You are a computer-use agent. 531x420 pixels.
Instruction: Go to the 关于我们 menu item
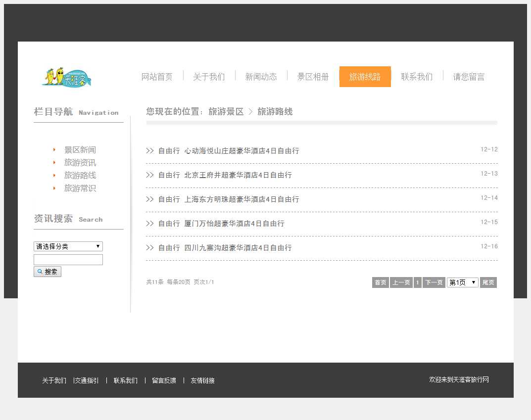[209, 77]
